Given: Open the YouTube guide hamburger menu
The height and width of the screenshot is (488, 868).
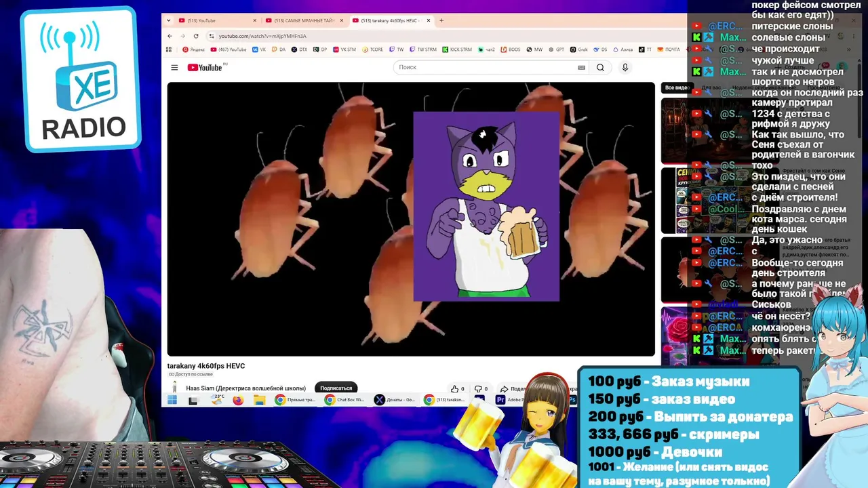Looking at the screenshot, I should coord(174,67).
